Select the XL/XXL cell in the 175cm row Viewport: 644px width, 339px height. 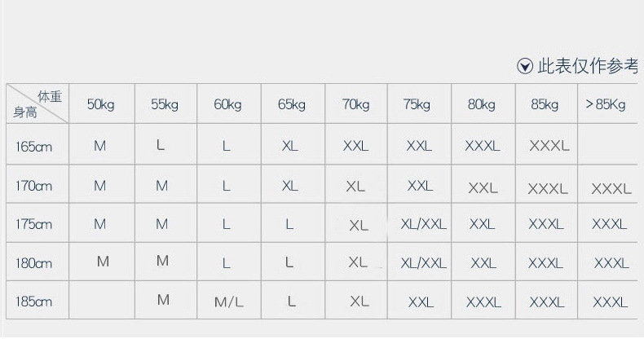click(423, 224)
